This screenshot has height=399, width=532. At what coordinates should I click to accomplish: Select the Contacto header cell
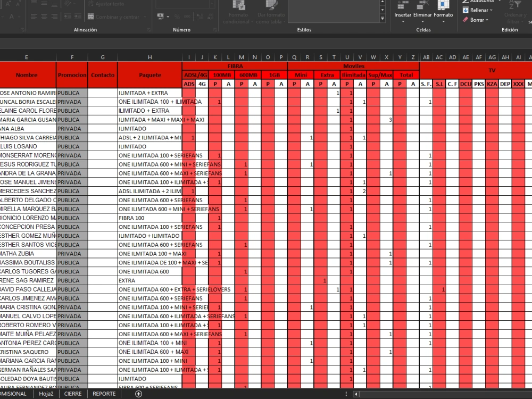(x=103, y=75)
